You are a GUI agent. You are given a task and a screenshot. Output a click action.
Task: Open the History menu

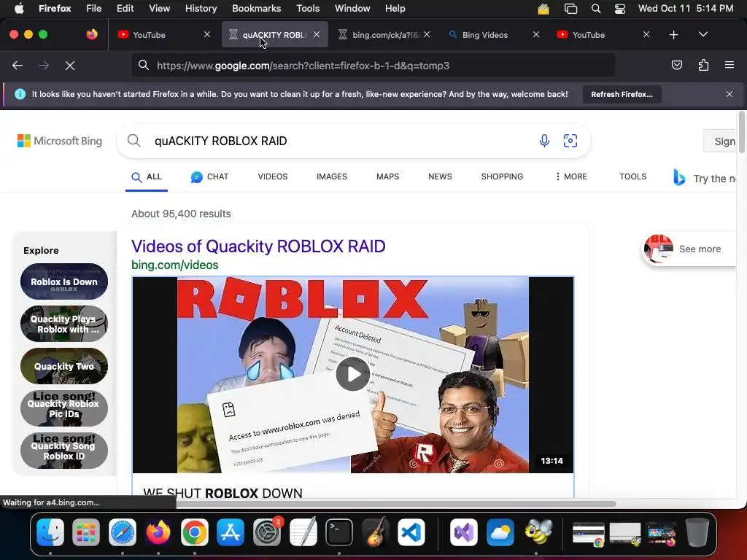click(201, 8)
